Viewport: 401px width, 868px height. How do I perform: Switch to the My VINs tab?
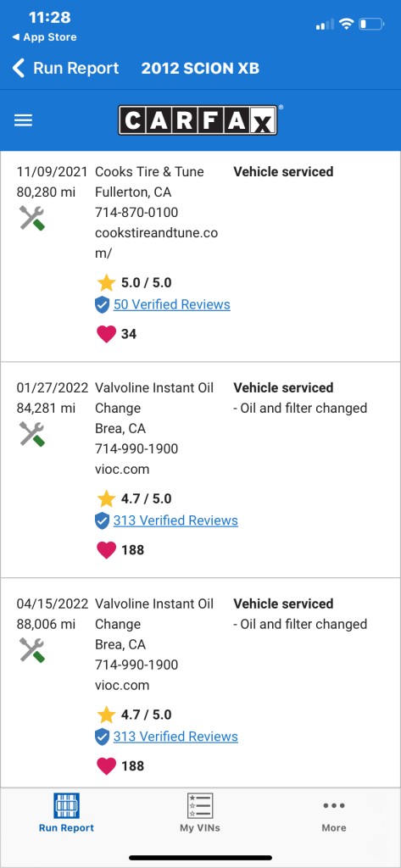[x=200, y=812]
